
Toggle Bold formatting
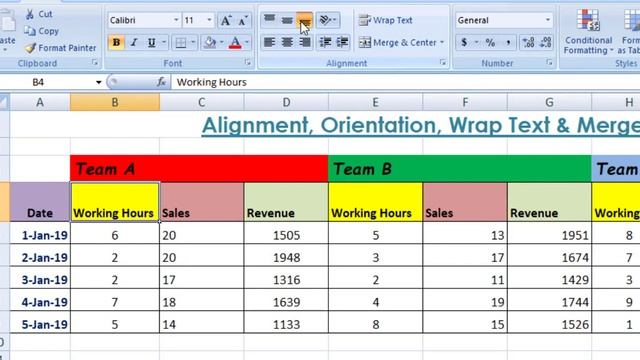pyautogui.click(x=116, y=42)
